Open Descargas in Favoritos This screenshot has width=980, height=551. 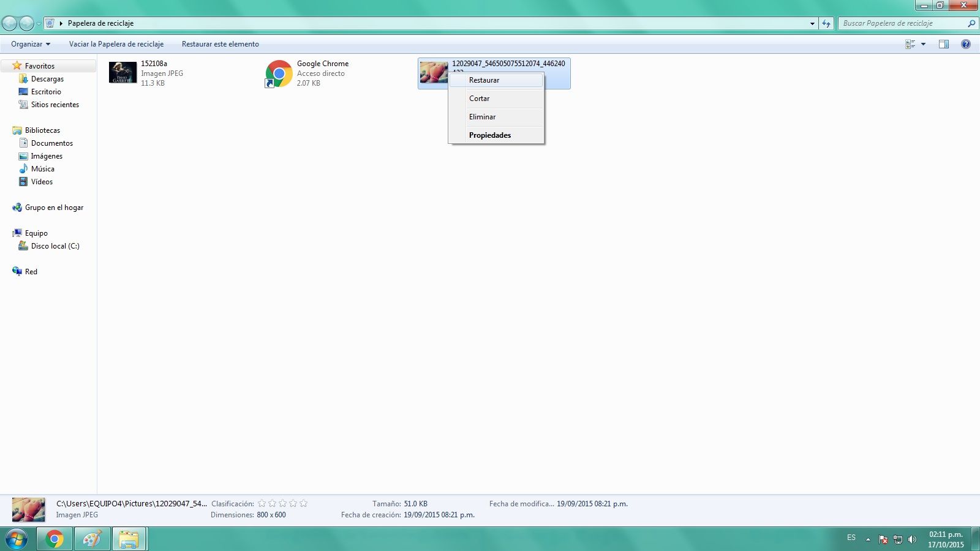(x=47, y=79)
